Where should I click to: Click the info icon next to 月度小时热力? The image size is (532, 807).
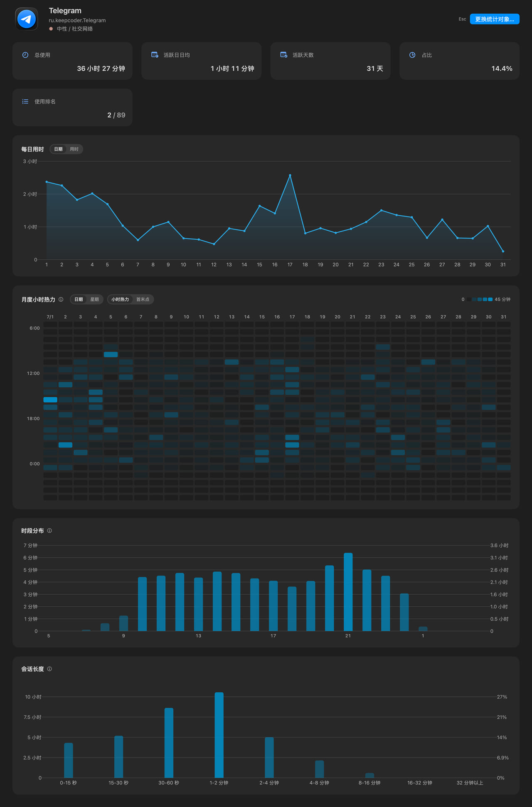point(61,299)
